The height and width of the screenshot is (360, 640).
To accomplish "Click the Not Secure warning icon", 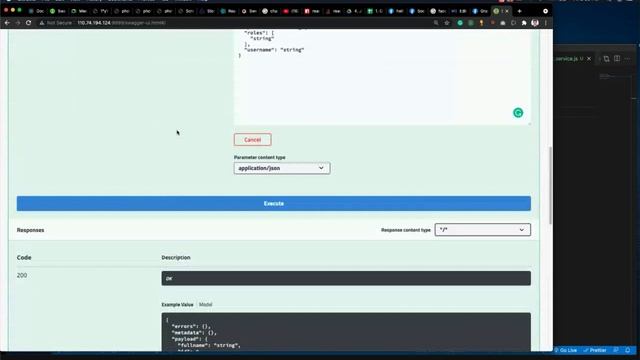I will click(42, 23).
